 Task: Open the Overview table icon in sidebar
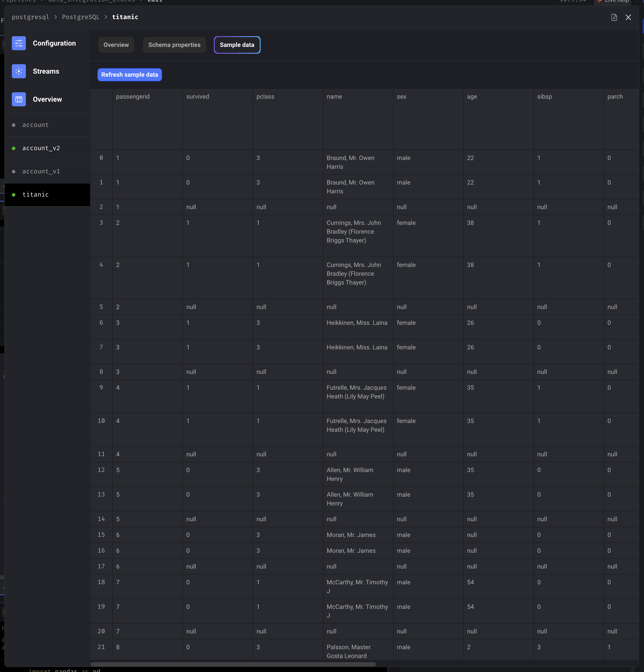click(19, 100)
